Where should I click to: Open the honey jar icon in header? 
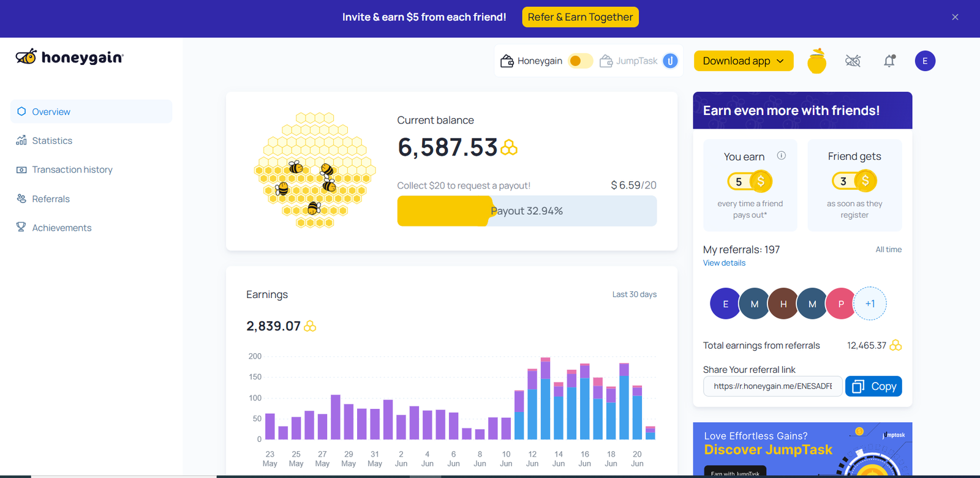click(816, 61)
